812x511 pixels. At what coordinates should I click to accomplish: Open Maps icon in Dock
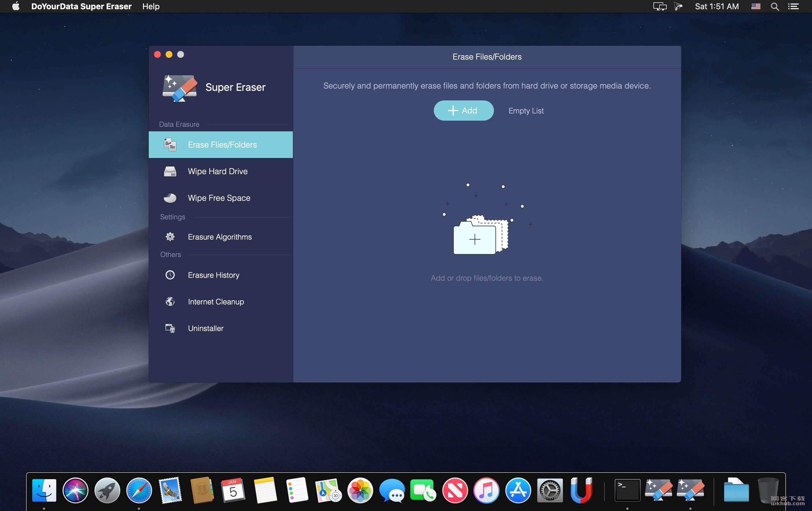(328, 490)
